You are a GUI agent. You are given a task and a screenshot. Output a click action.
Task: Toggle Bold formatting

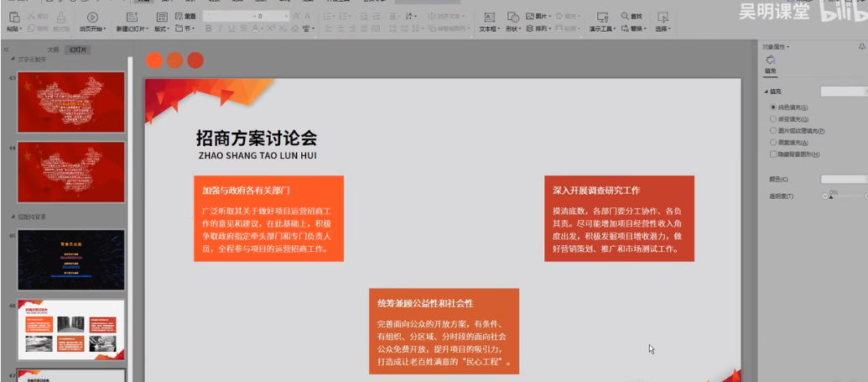coord(209,29)
